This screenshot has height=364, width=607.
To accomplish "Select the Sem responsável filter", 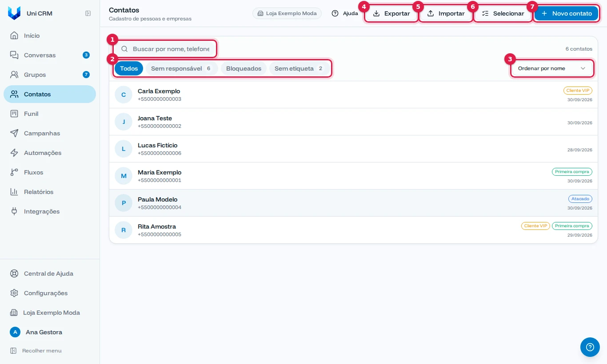I will tap(182, 68).
